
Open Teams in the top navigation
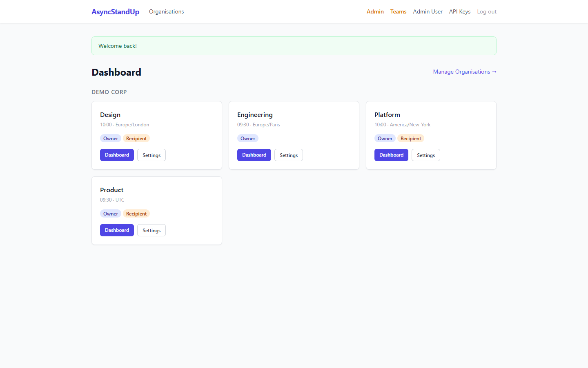click(398, 11)
